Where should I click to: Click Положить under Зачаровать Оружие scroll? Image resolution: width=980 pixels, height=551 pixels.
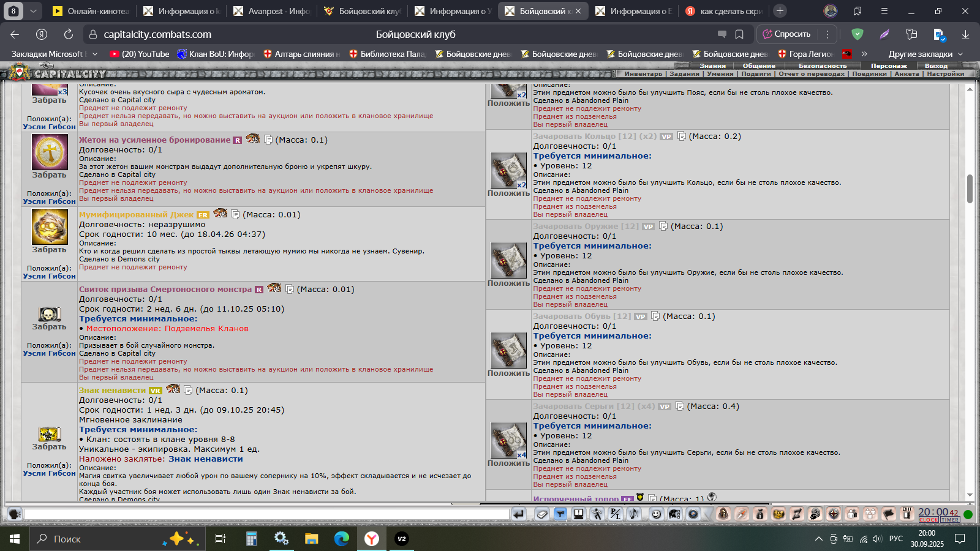pos(508,283)
